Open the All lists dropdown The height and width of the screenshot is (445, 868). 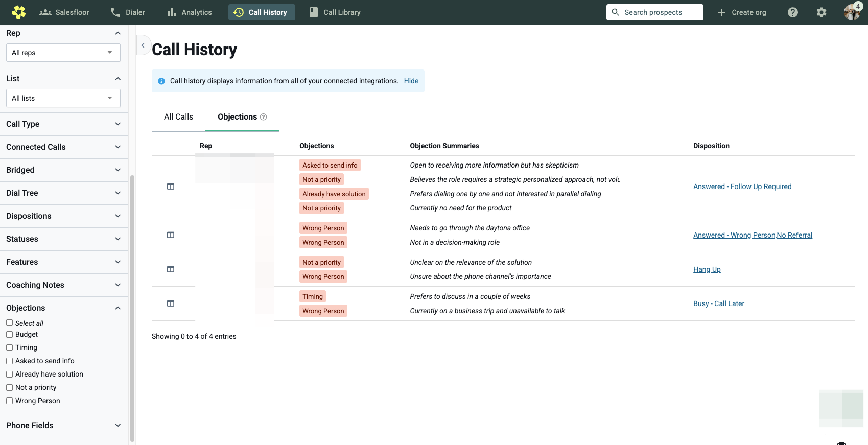coord(63,98)
